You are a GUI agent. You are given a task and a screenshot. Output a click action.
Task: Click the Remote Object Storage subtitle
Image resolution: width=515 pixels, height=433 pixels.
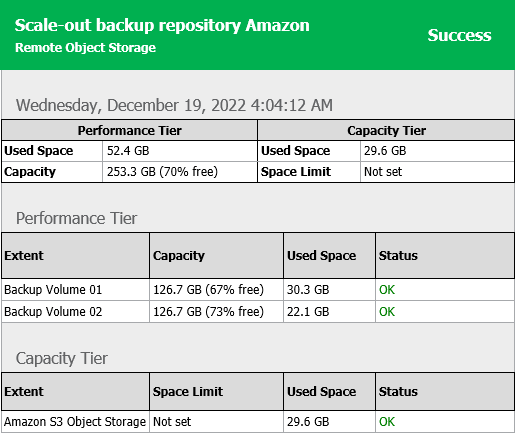click(x=85, y=48)
